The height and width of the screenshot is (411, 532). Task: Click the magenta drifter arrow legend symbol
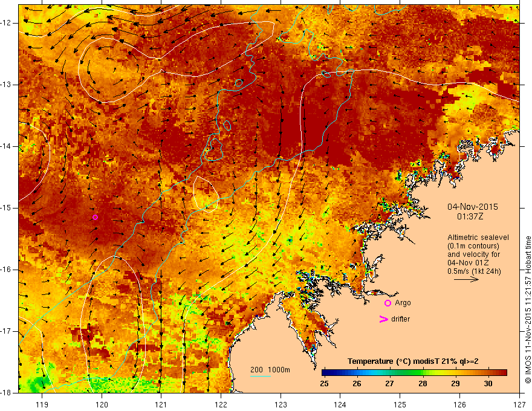[x=384, y=319]
